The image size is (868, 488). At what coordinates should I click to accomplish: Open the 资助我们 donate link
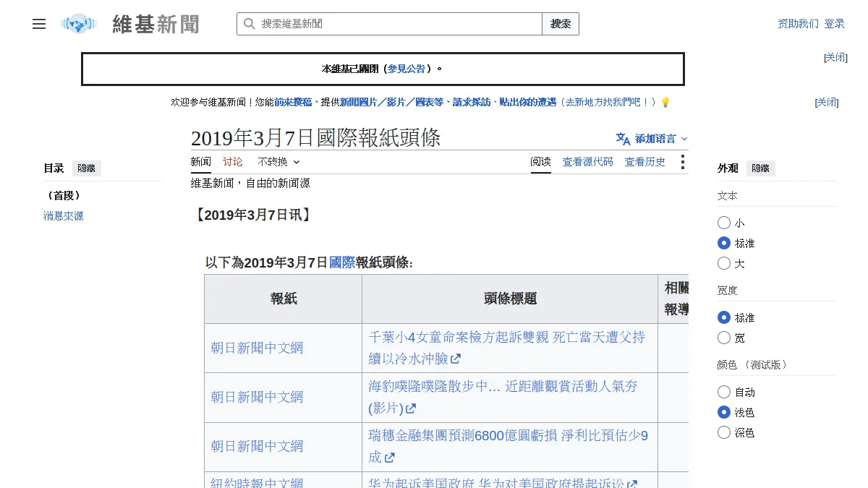[x=798, y=24]
